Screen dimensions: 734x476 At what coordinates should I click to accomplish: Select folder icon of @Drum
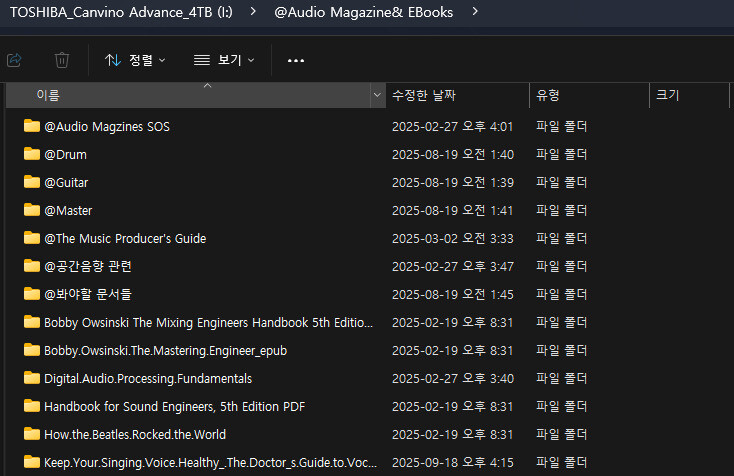[32, 154]
